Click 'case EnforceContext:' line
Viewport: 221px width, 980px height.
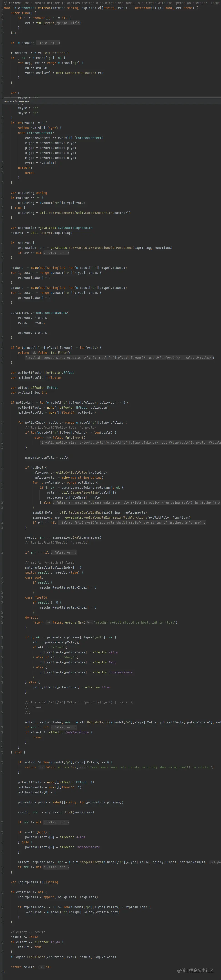[x=36, y=133]
